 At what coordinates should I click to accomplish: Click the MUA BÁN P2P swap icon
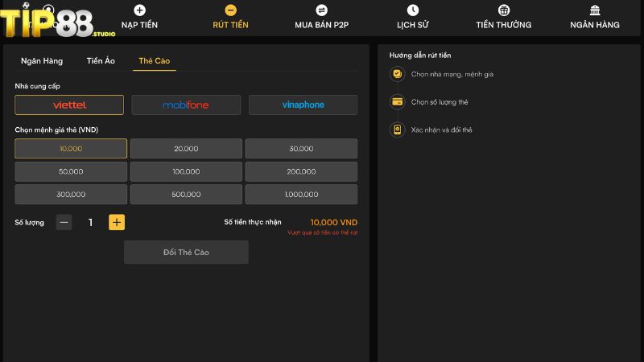321,10
